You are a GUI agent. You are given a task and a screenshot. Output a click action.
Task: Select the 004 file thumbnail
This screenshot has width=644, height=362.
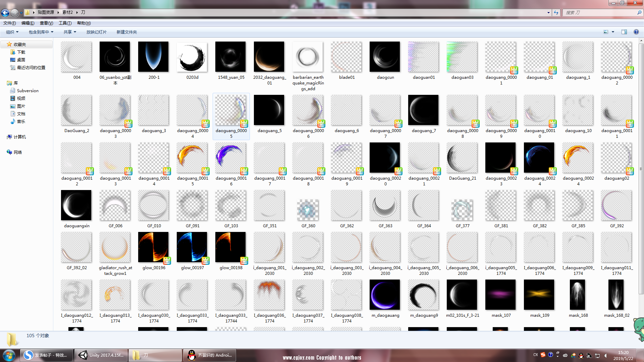76,57
